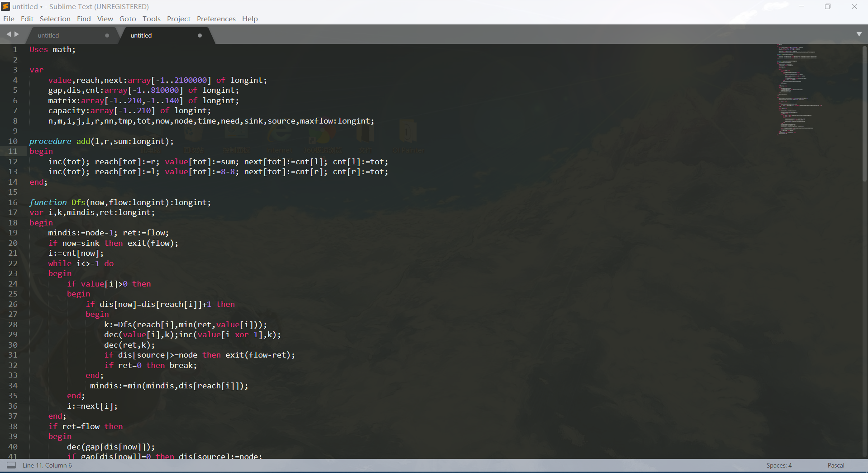Minimize the Sublime Text window
This screenshot has width=868, height=473.
coord(801,6)
